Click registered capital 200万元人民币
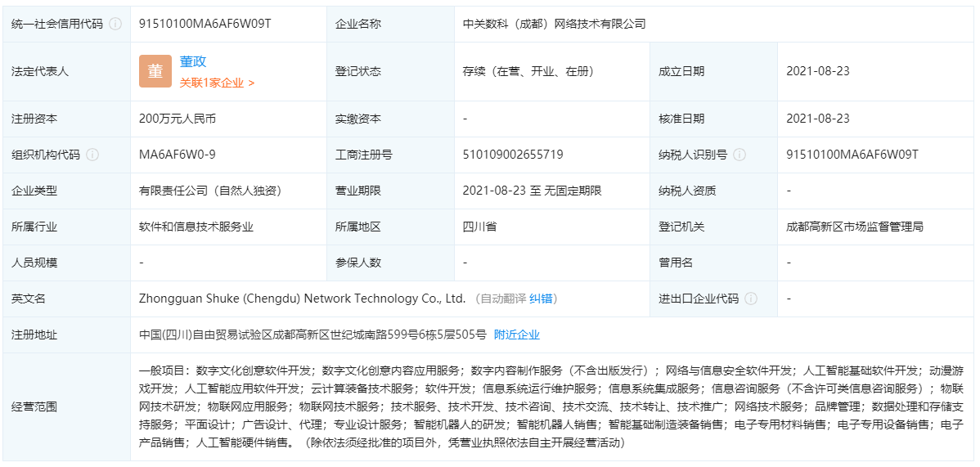This screenshot has height=467, width=980. tap(178, 119)
